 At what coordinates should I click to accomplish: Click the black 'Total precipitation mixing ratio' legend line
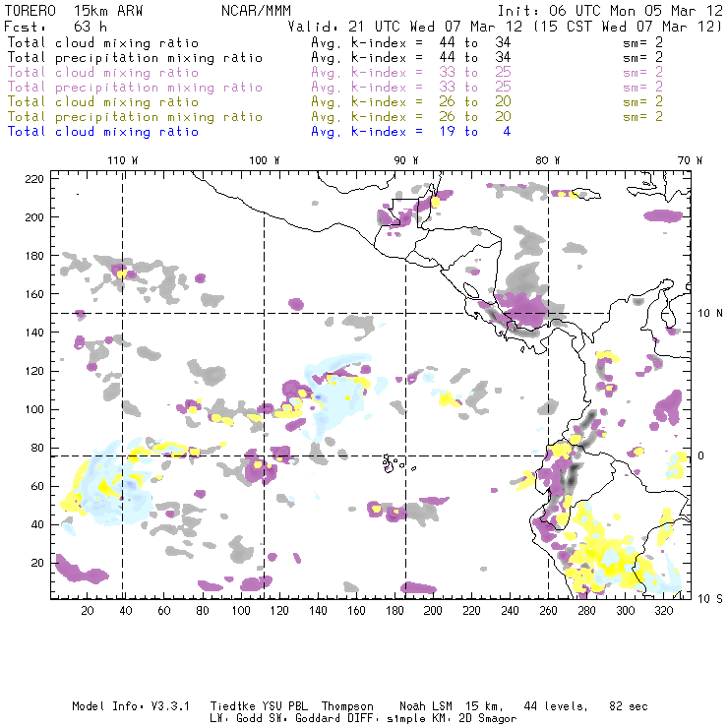click(135, 58)
